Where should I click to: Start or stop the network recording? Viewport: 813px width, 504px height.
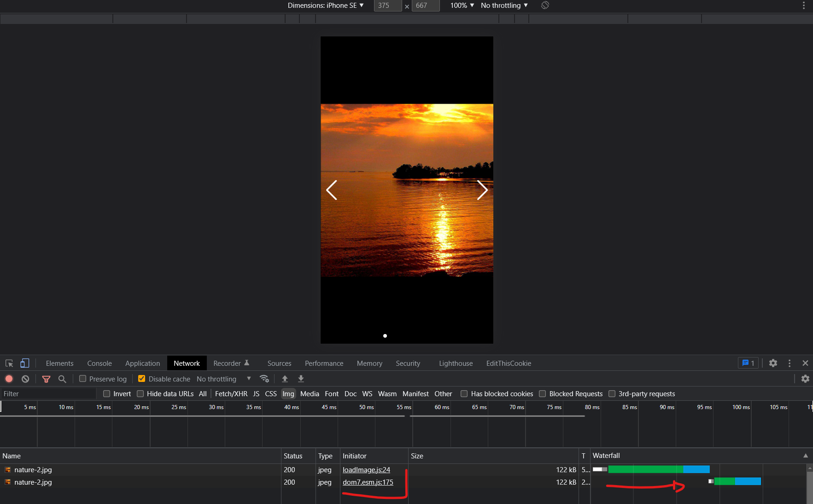(x=9, y=379)
